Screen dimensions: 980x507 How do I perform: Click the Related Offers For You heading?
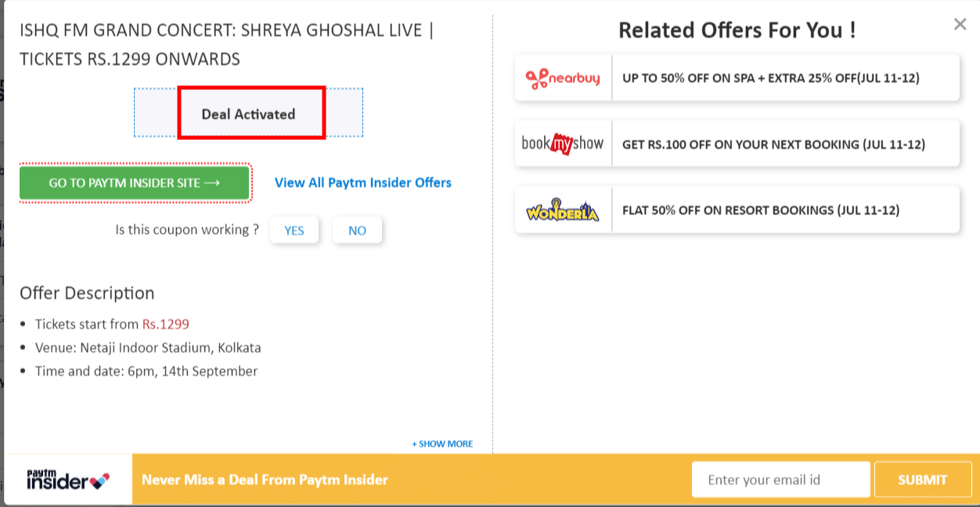click(x=737, y=30)
